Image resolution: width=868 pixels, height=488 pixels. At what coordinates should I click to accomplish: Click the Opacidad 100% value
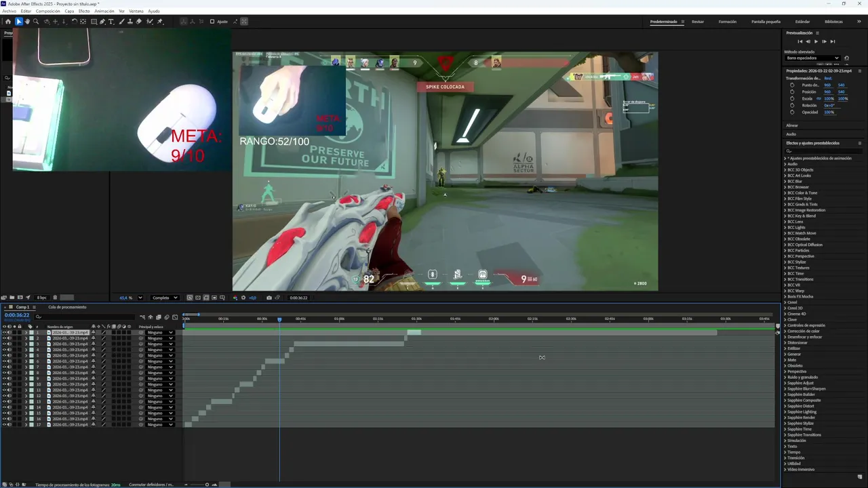pos(829,112)
